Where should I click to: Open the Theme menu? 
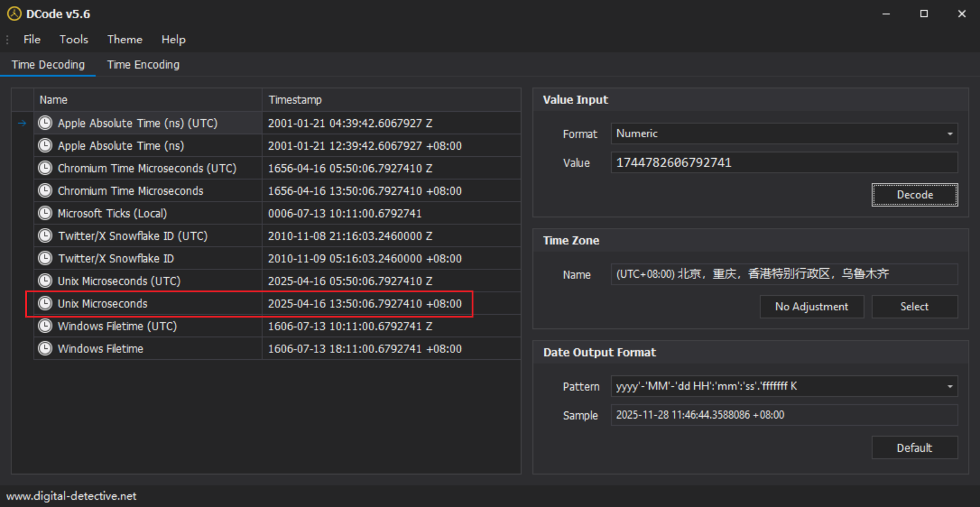tap(125, 40)
